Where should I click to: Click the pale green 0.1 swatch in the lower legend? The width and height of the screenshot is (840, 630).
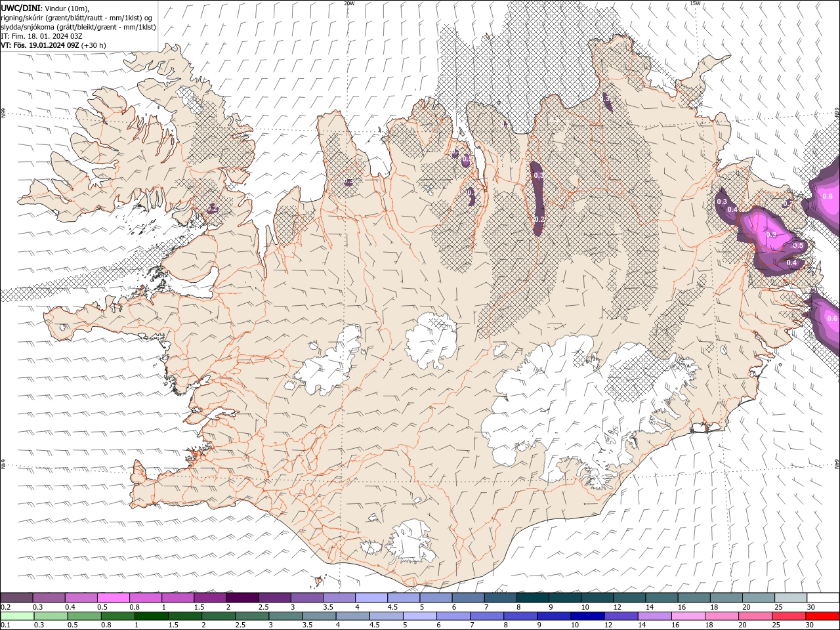(x=17, y=616)
